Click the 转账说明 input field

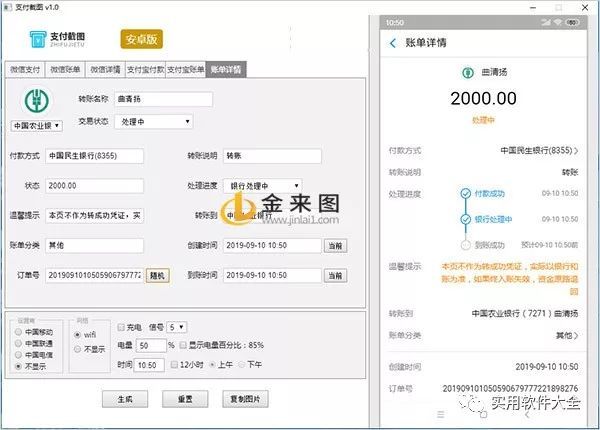point(272,156)
